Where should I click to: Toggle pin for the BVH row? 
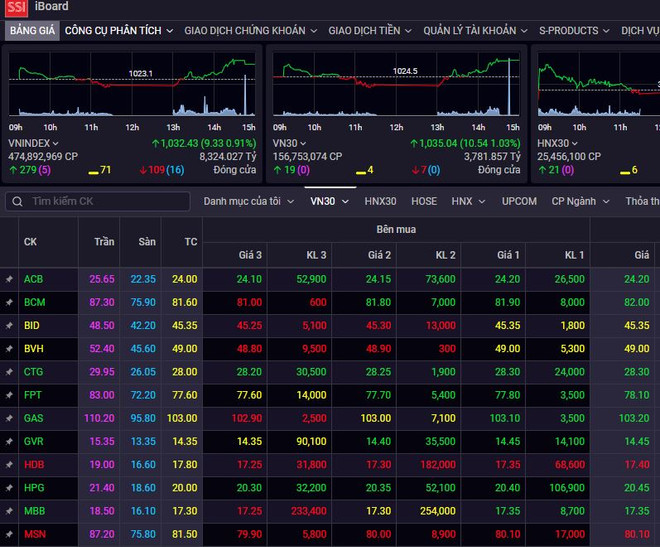click(9, 349)
